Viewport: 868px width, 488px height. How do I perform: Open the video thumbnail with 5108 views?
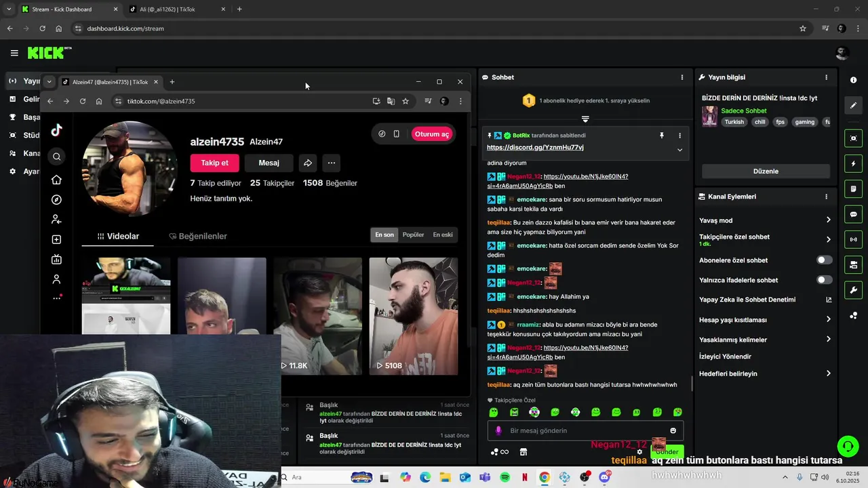tap(414, 316)
